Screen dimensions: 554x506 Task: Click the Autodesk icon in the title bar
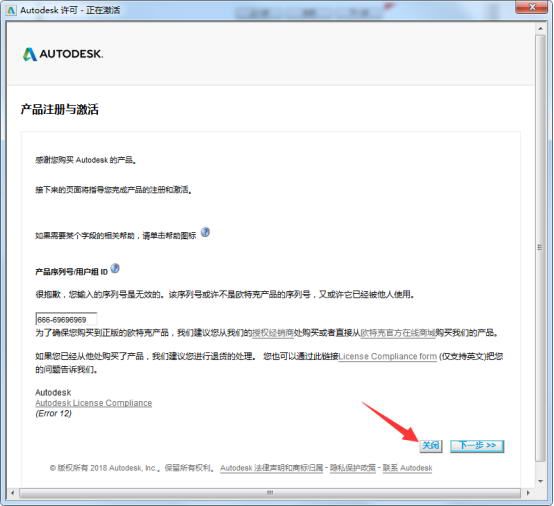pos(11,10)
